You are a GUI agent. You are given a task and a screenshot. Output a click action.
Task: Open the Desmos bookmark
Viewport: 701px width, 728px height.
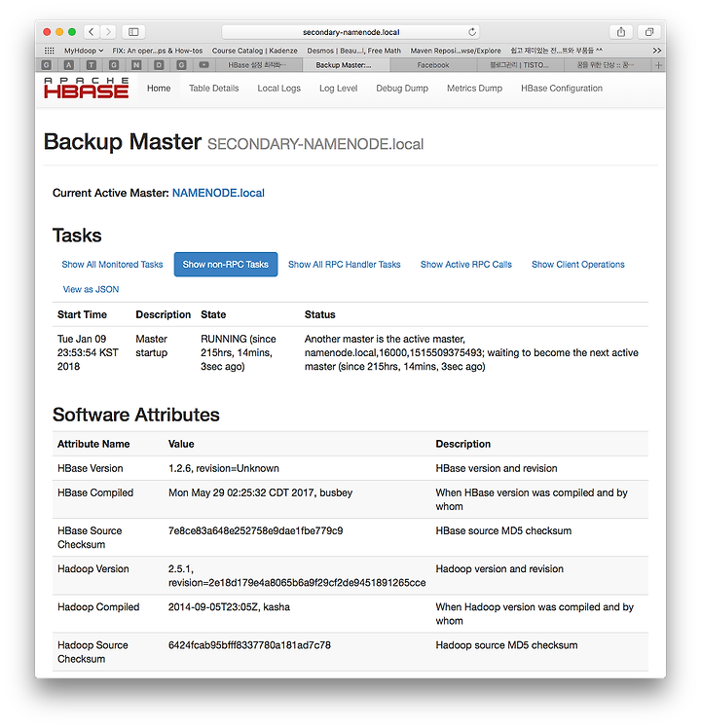[354, 51]
